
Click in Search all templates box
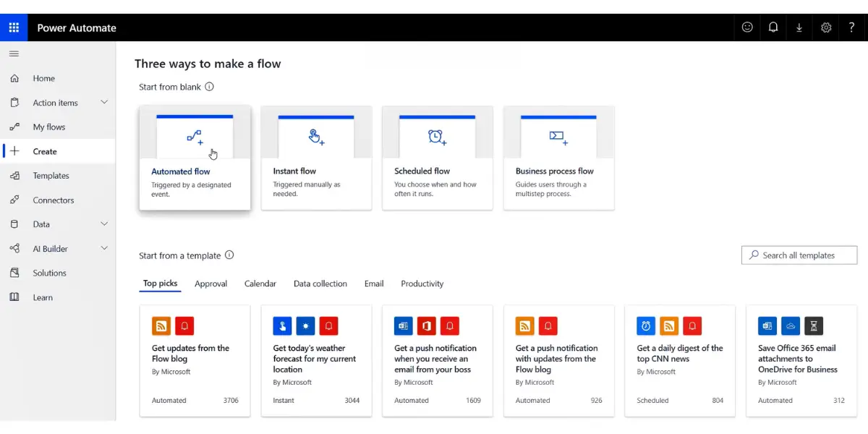pyautogui.click(x=799, y=255)
